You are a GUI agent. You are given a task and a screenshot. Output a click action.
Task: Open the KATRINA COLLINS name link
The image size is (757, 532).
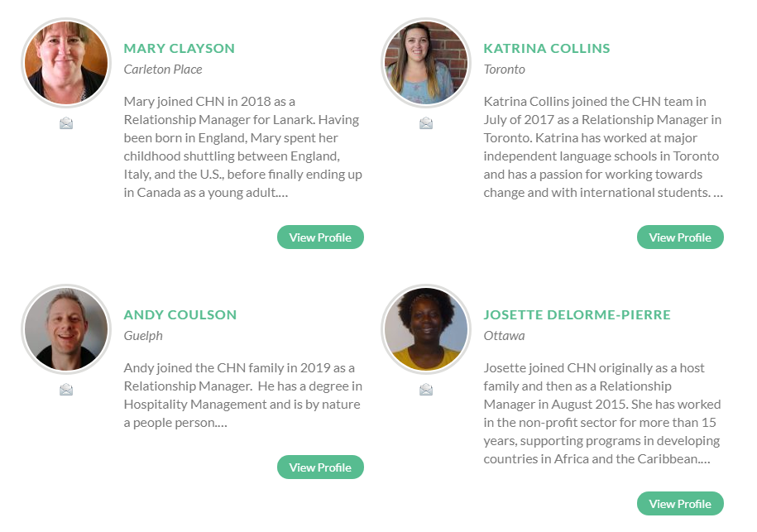[x=547, y=48]
